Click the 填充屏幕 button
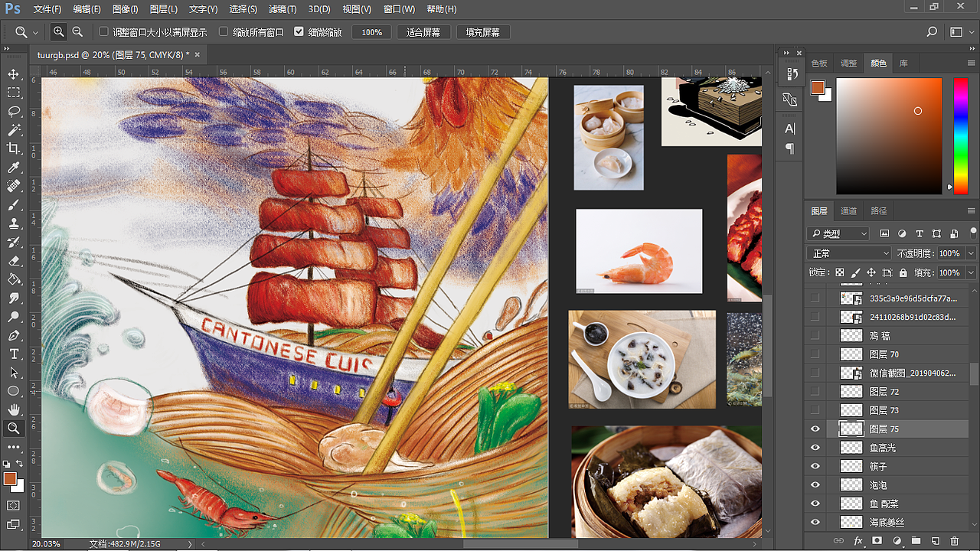This screenshot has height=551, width=980. 483,32
